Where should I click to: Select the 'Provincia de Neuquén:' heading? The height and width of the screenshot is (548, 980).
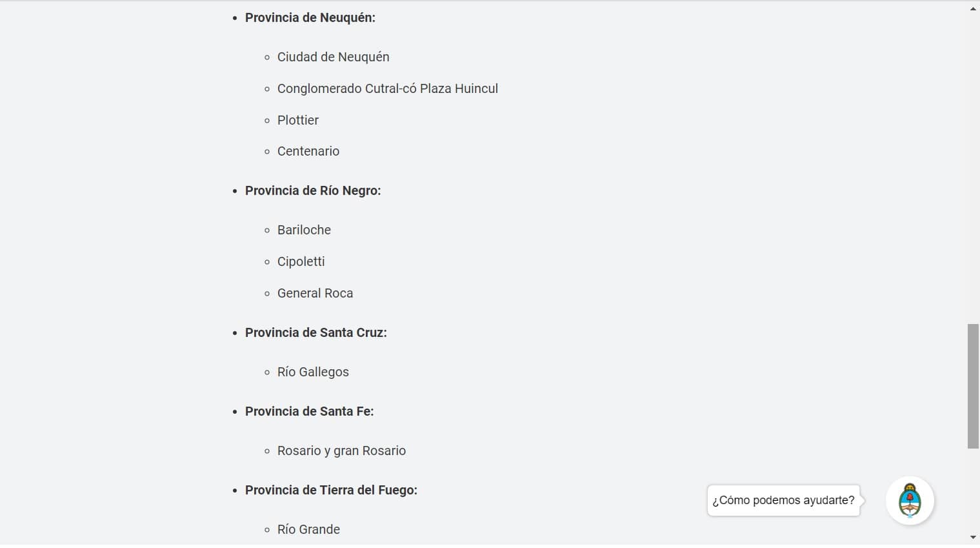pyautogui.click(x=310, y=18)
